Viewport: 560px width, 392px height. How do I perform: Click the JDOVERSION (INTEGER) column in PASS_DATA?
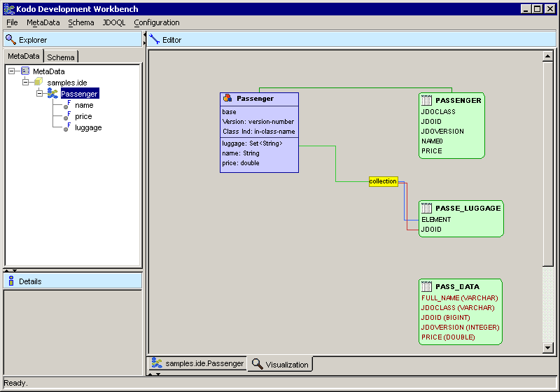pyautogui.click(x=459, y=327)
